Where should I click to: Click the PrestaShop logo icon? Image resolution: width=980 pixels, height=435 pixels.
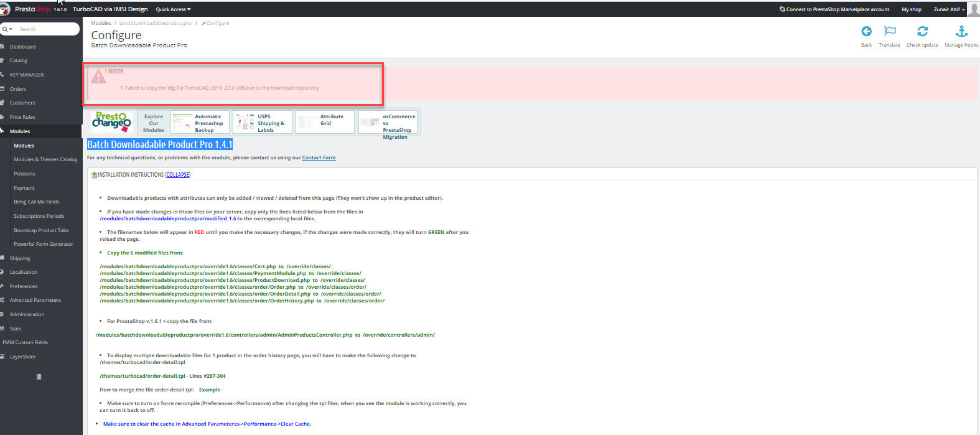click(x=4, y=9)
